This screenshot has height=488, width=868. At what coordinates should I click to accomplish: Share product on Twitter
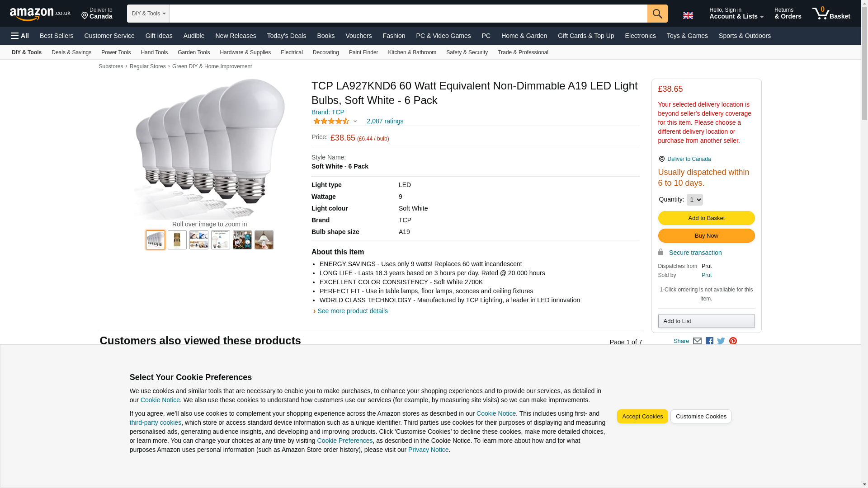click(721, 342)
